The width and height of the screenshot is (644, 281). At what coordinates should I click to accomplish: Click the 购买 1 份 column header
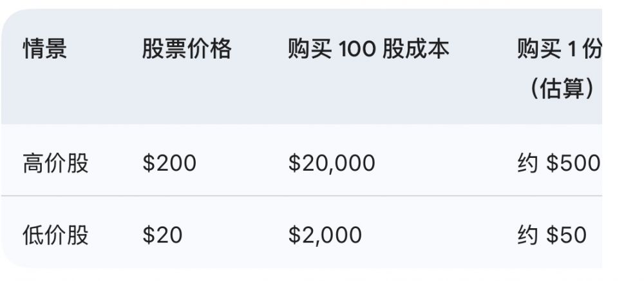pos(558,49)
